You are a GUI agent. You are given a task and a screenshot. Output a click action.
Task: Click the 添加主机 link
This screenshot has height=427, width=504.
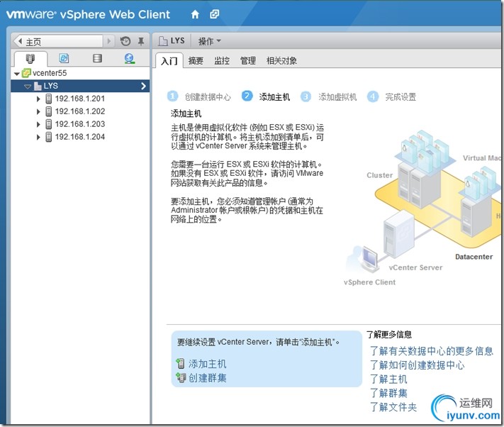(207, 364)
